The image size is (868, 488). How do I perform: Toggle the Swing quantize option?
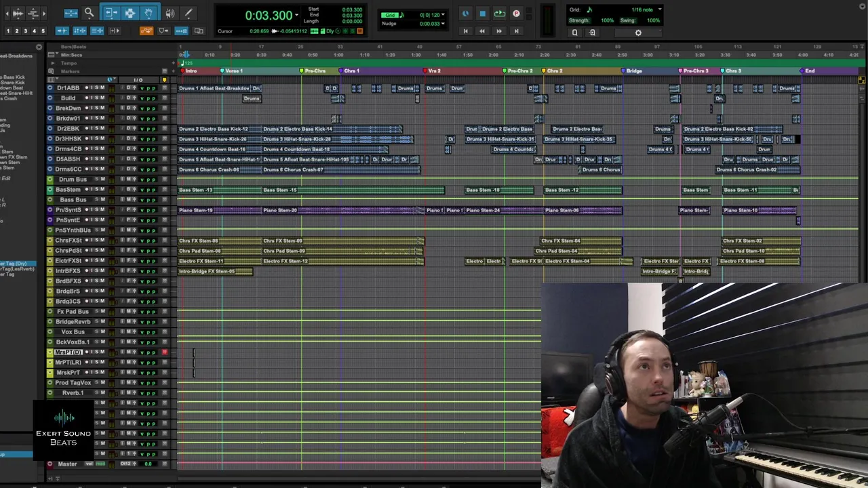coord(628,20)
